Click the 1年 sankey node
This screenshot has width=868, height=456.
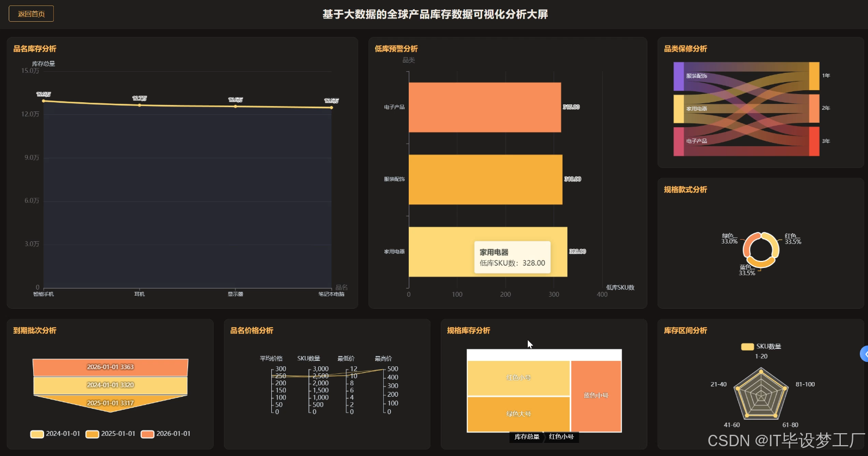pyautogui.click(x=814, y=76)
